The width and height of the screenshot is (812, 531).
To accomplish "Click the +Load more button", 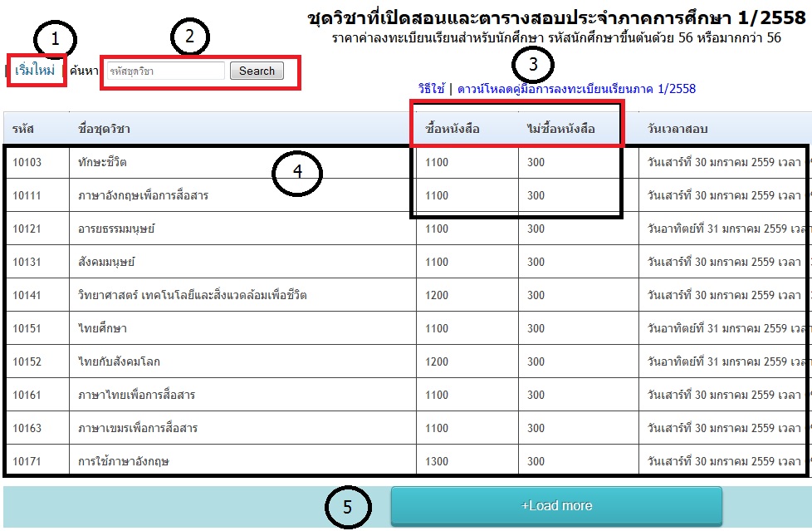I will (556, 505).
